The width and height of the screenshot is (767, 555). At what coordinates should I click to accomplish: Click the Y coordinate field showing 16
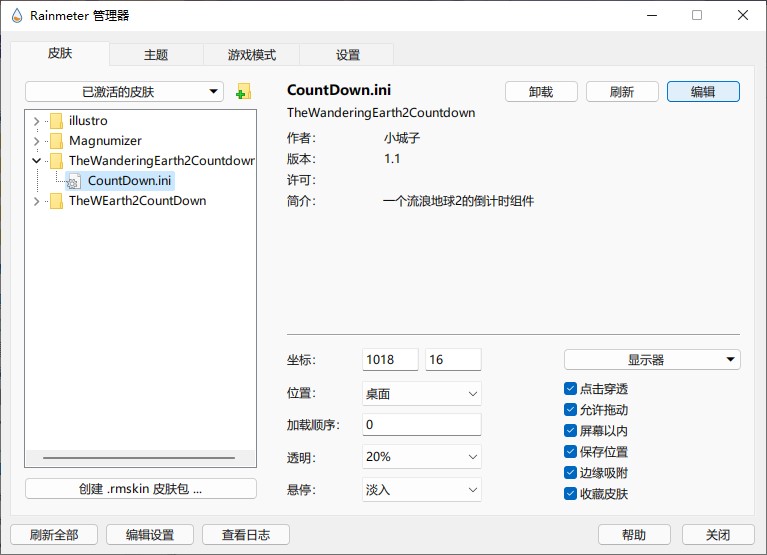pos(453,360)
